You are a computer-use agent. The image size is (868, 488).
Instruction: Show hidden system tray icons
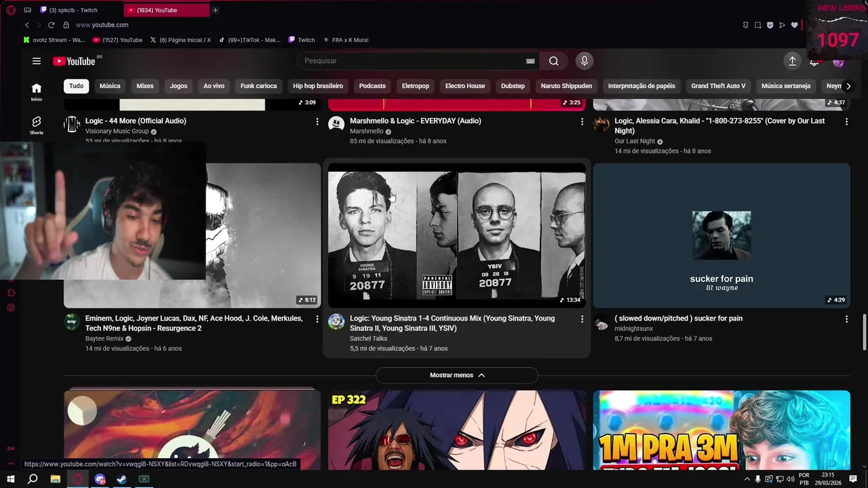[x=747, y=479]
